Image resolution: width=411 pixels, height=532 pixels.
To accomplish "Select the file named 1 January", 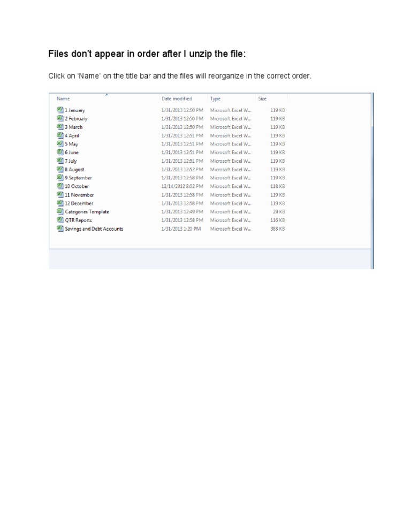I will tap(75, 110).
